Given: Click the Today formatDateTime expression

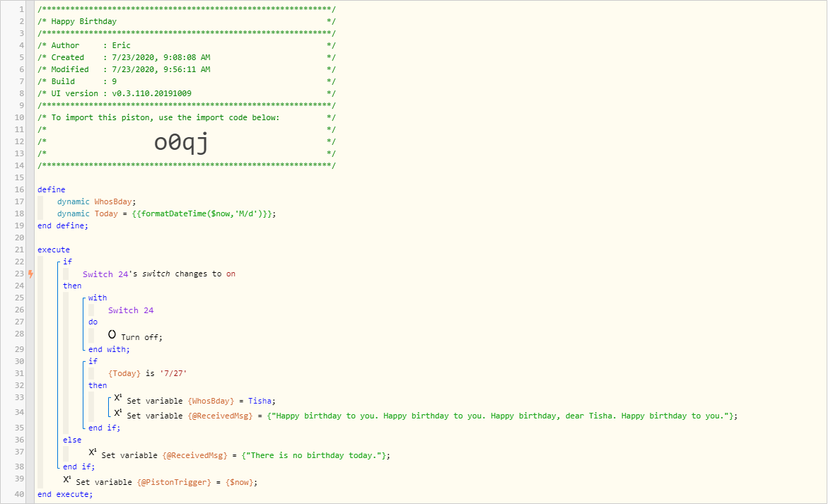Looking at the screenshot, I should 204,213.
